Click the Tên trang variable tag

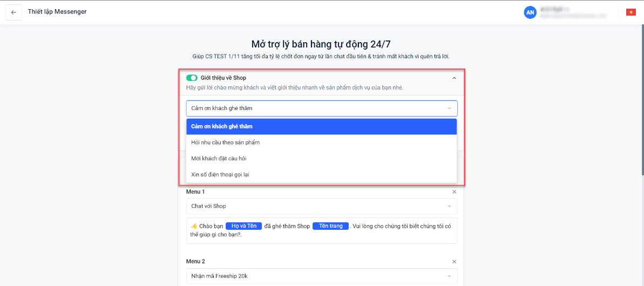(331, 226)
